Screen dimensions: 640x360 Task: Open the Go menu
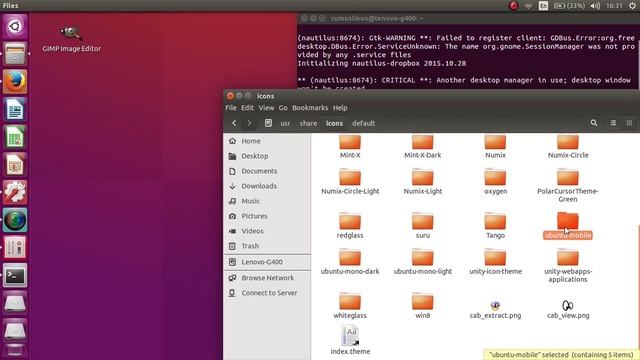coord(283,108)
